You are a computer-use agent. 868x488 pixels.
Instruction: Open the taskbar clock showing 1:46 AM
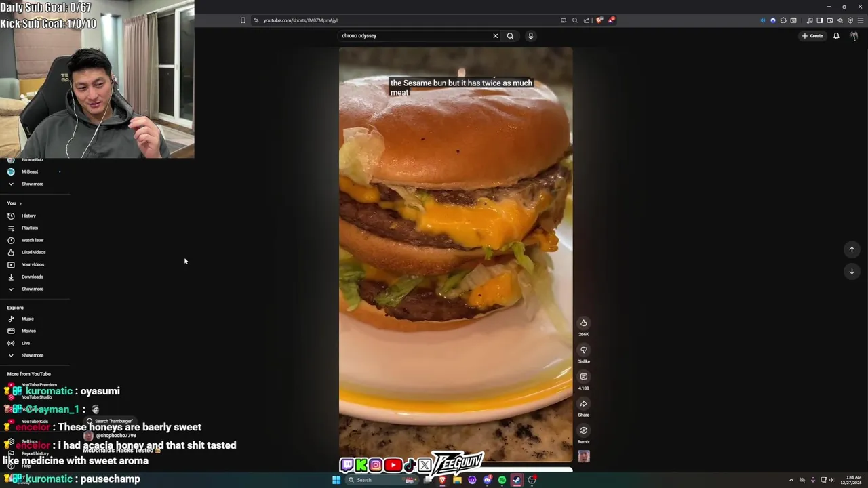tap(850, 480)
